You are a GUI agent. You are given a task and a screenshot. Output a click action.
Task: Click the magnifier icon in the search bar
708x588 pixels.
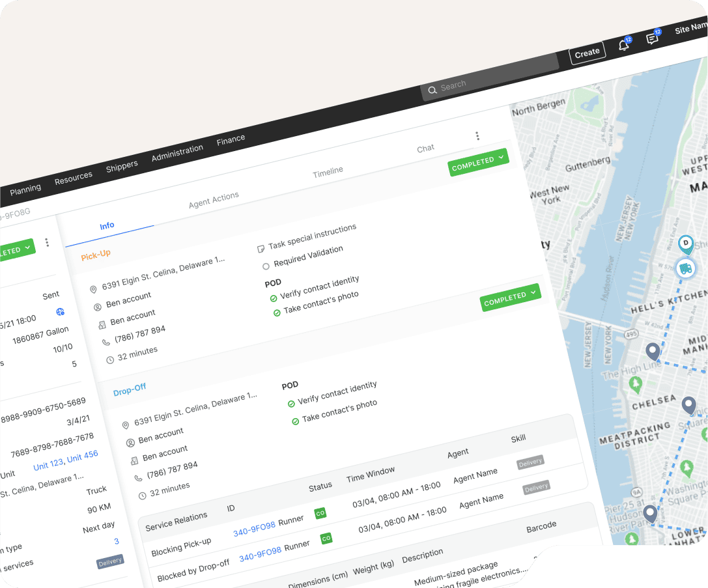432,90
